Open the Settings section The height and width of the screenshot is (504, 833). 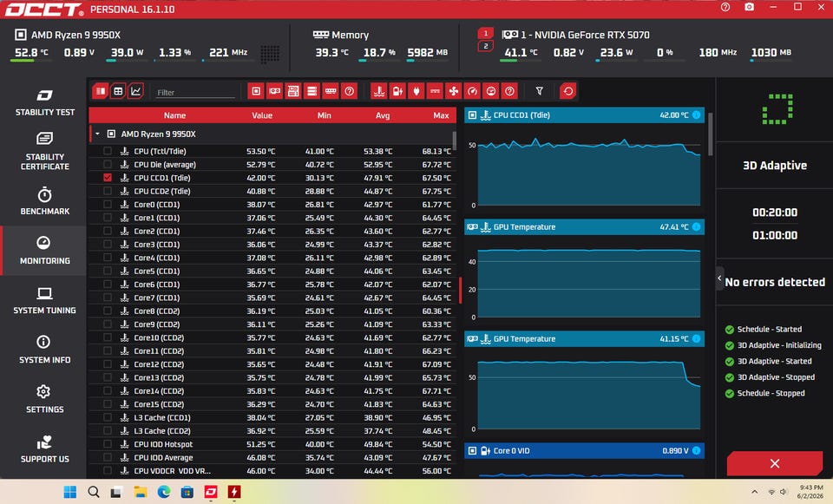point(44,399)
